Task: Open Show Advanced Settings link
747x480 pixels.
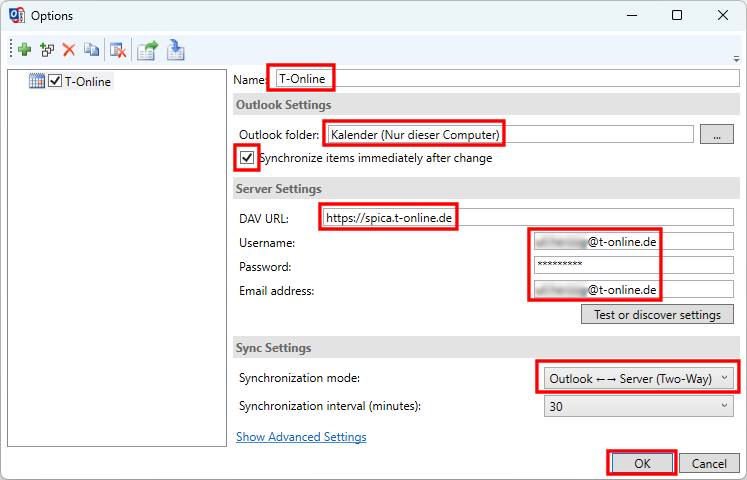Action: 301,437
